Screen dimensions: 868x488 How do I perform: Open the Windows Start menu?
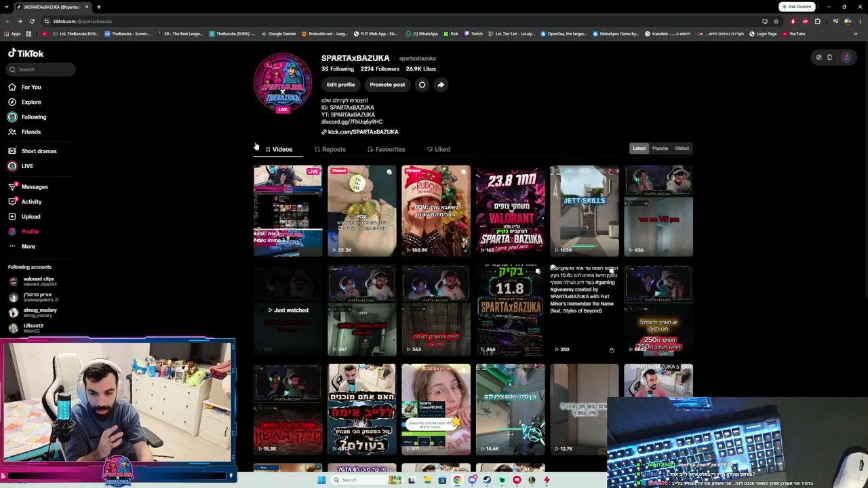[321, 480]
